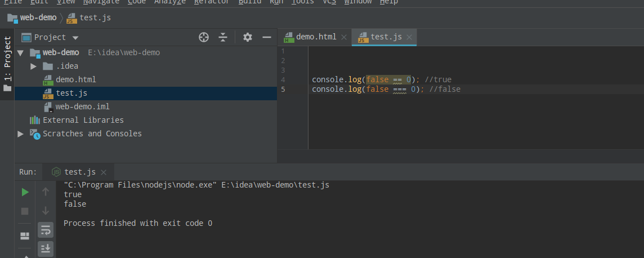This screenshot has height=258, width=644.
Task: Open the Window menu
Action: click(357, 2)
